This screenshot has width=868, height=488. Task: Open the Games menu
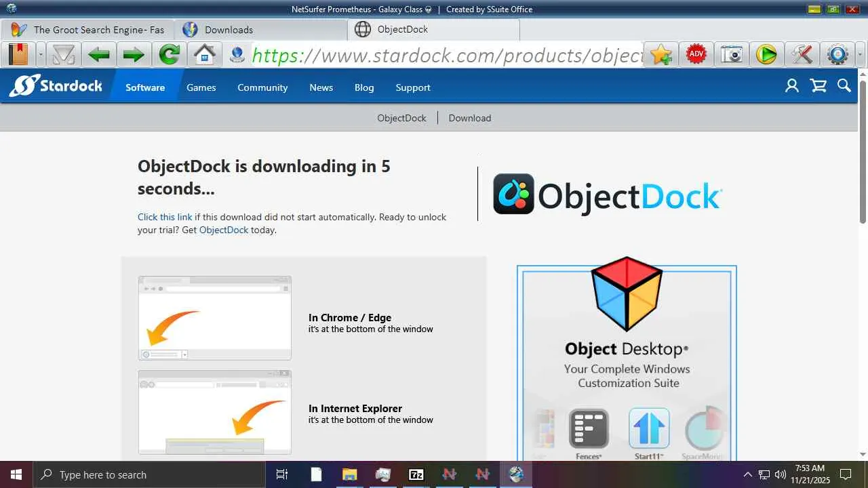coord(201,87)
